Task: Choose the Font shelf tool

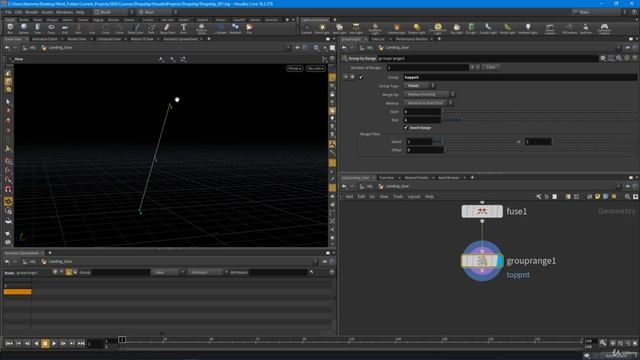Action: [183, 28]
